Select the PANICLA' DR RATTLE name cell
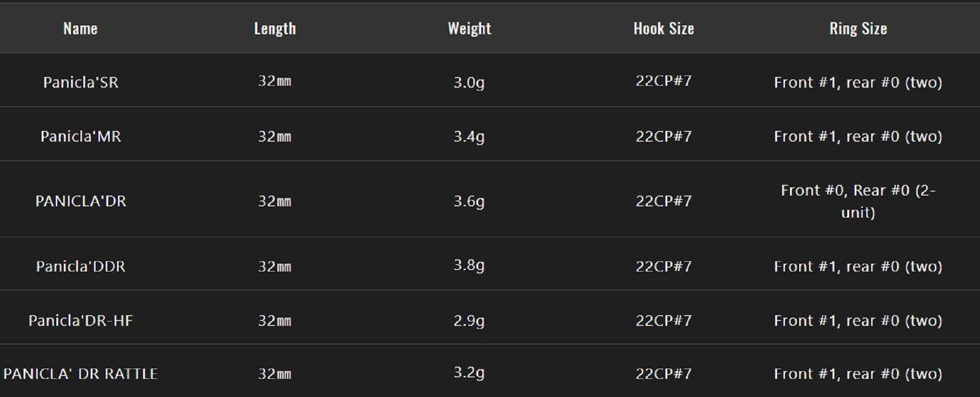 [x=81, y=373]
